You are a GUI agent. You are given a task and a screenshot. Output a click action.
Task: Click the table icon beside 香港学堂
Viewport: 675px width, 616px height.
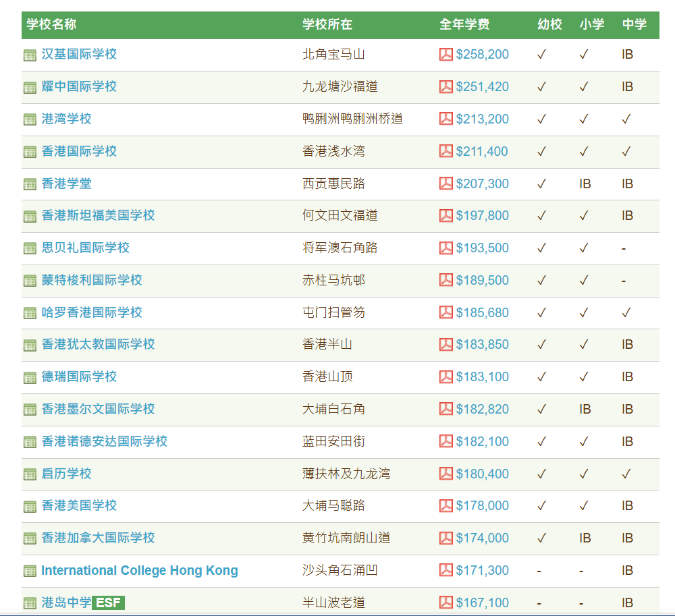[x=30, y=185]
